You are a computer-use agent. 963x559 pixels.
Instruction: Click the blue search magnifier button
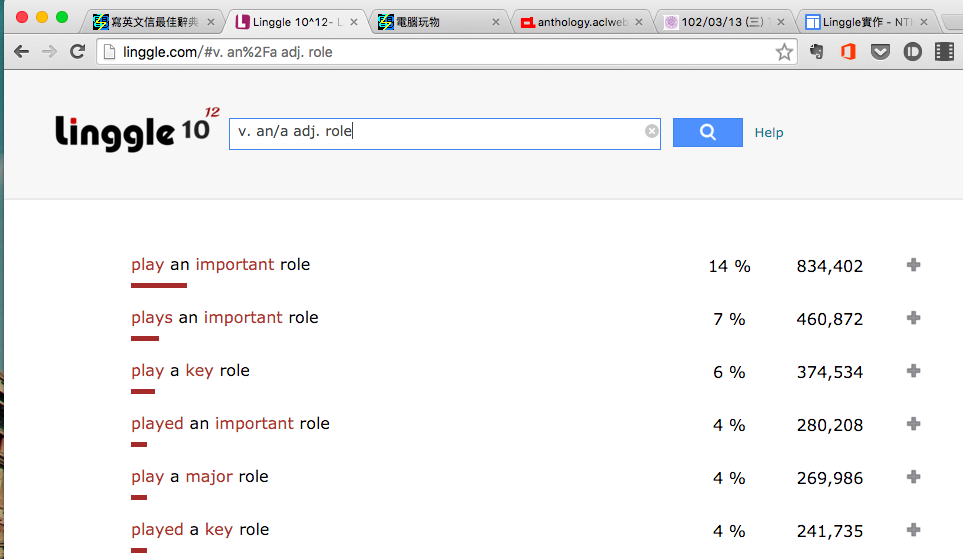pos(707,132)
